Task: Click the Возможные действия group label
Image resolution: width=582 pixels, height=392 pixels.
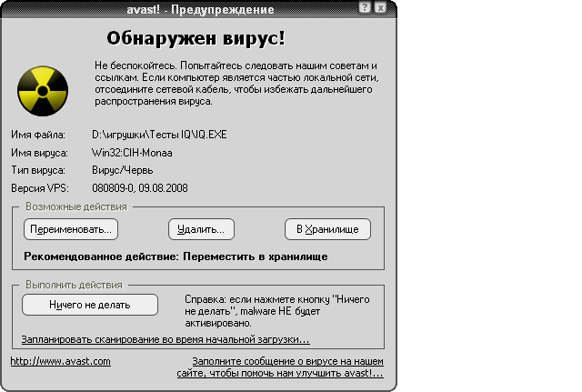Action: coord(76,206)
